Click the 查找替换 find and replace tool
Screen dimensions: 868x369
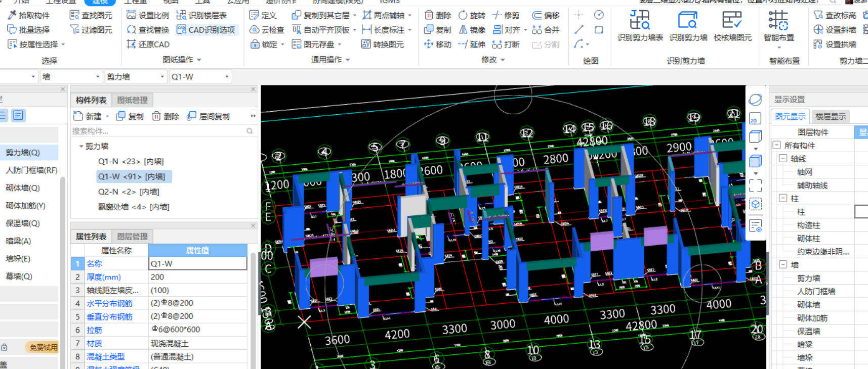tap(148, 30)
